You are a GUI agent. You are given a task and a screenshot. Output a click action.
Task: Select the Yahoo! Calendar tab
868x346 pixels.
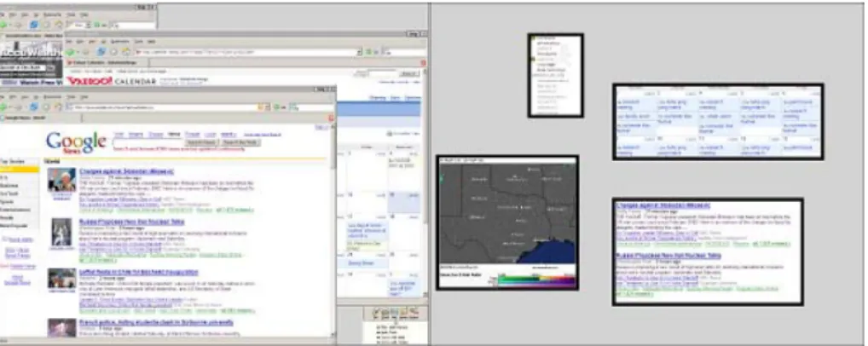coord(105,63)
